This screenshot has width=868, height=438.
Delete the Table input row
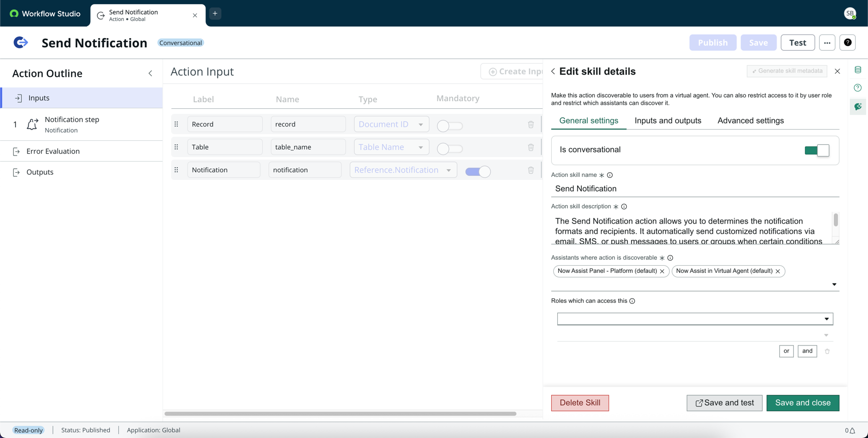click(531, 147)
